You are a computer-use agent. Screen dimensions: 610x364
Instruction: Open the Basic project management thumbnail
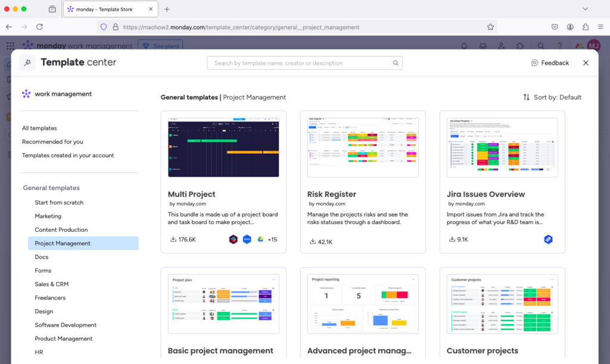223,304
